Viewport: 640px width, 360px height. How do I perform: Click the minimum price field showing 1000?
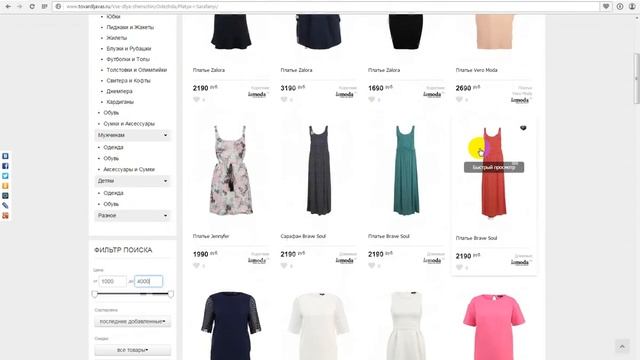(x=113, y=281)
